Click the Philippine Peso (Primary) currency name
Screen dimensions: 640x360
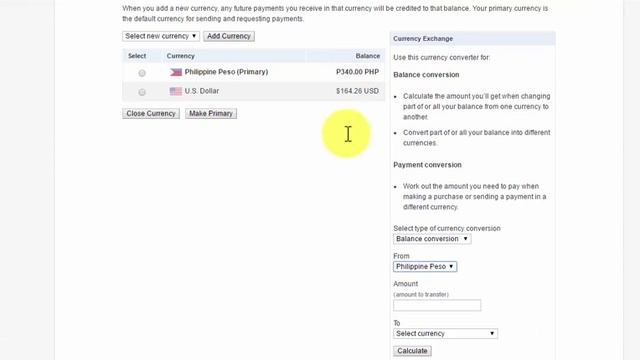pyautogui.click(x=226, y=72)
